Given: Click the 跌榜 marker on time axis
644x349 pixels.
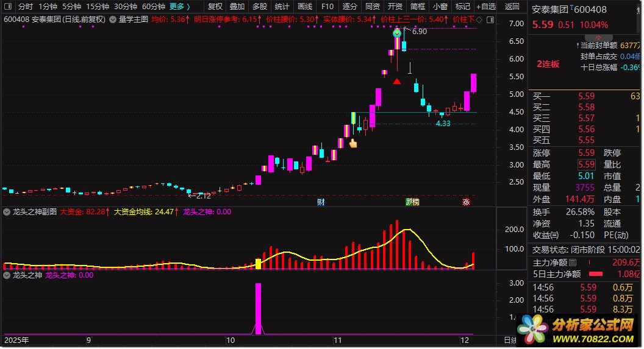Looking at the screenshot, I should tap(412, 202).
